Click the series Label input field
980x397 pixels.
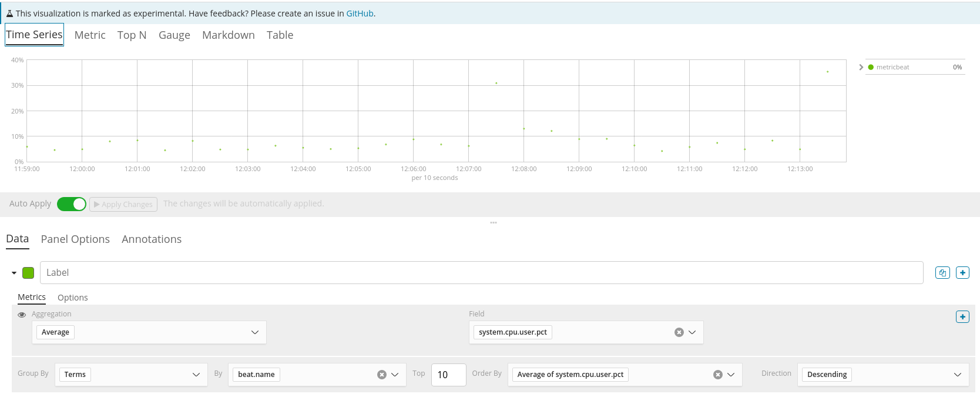pos(482,273)
